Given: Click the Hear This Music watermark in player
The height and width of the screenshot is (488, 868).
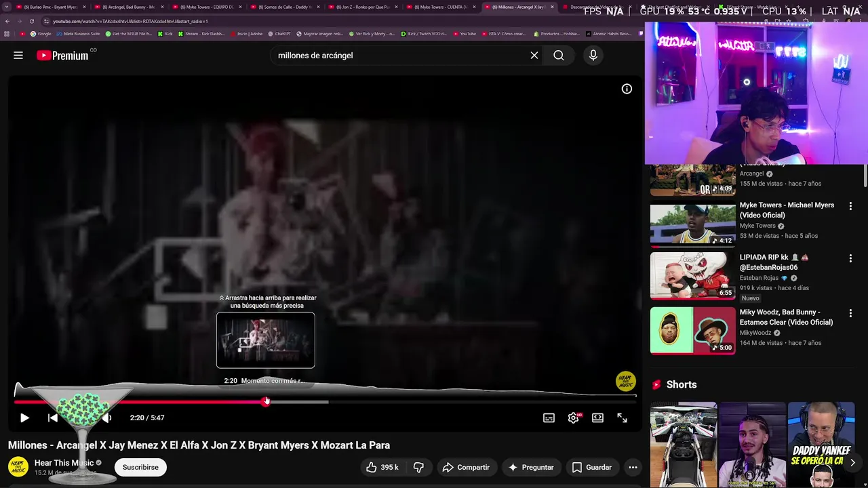Looking at the screenshot, I should click(625, 382).
